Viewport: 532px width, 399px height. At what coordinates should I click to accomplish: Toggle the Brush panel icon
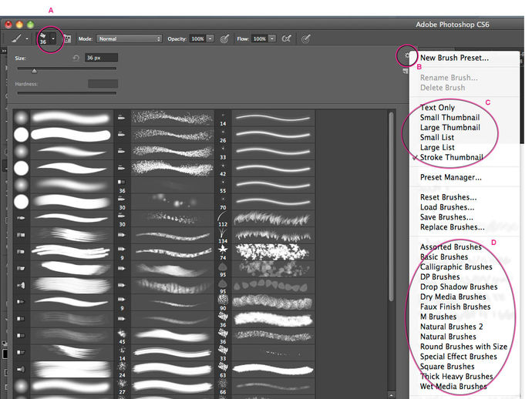coord(67,39)
